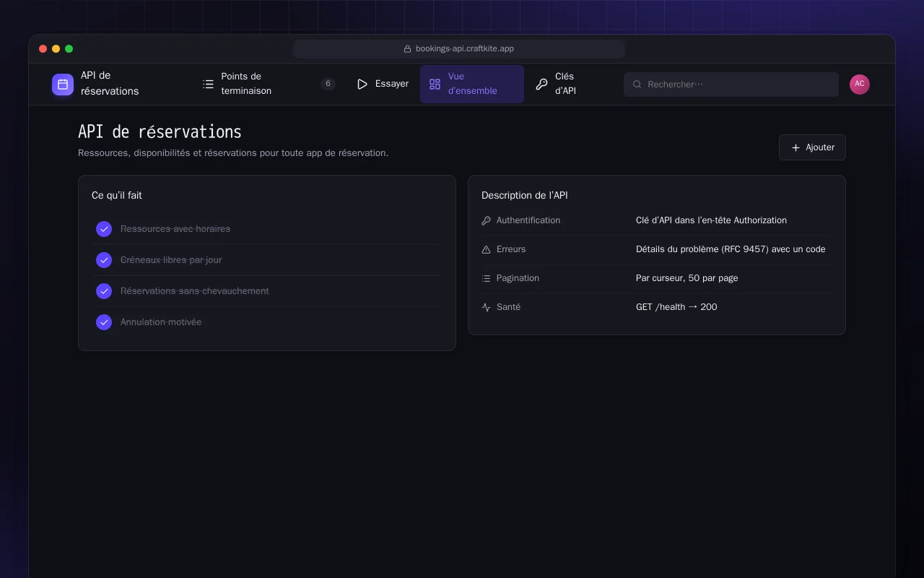924x578 pixels.
Task: Click the Erreurs label
Action: tap(511, 249)
